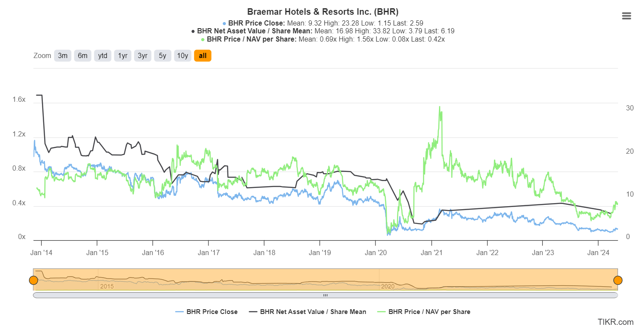Click the 0.8x left axis label
The height and width of the screenshot is (330, 644).
point(19,168)
